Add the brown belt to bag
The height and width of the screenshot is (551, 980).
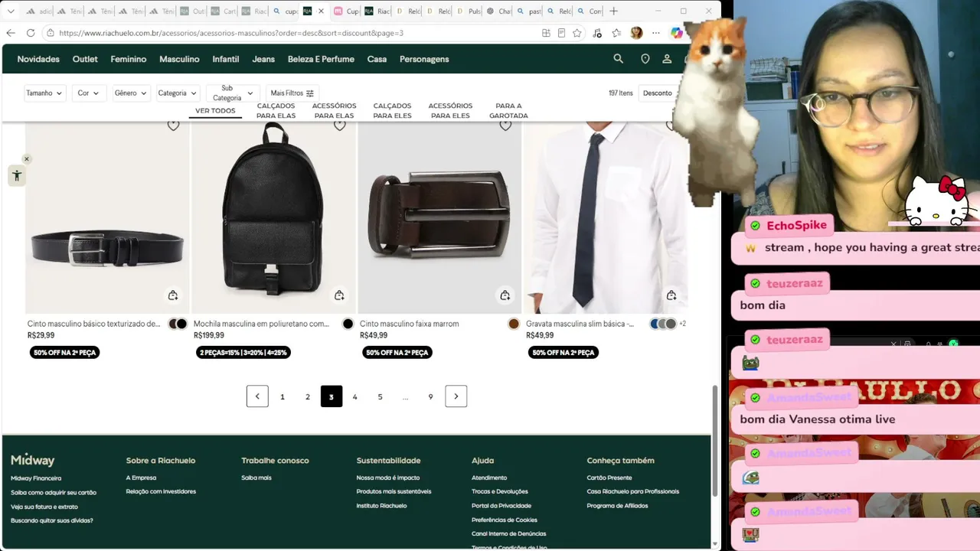click(505, 295)
